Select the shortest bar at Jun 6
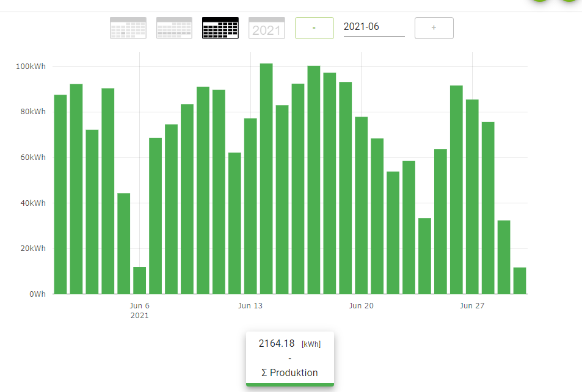582x392 pixels. coord(140,280)
